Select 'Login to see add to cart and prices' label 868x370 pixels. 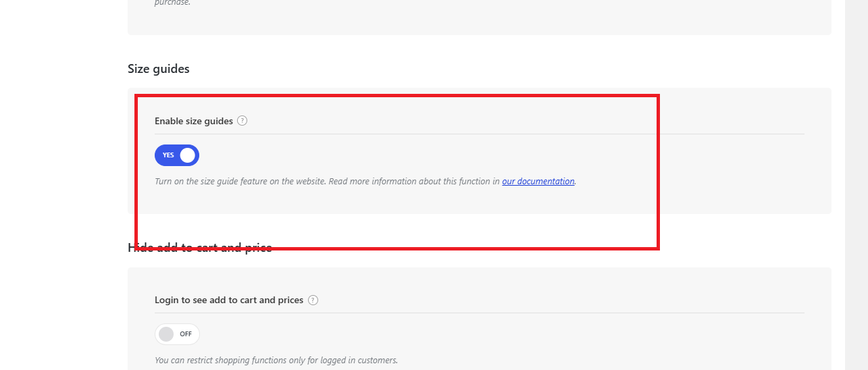pos(229,300)
